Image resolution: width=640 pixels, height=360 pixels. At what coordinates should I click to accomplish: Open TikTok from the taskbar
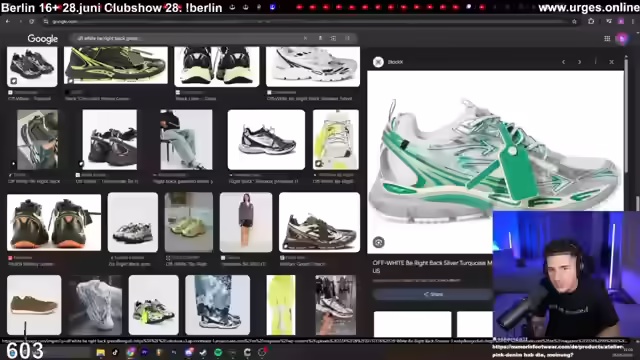tap(115, 352)
